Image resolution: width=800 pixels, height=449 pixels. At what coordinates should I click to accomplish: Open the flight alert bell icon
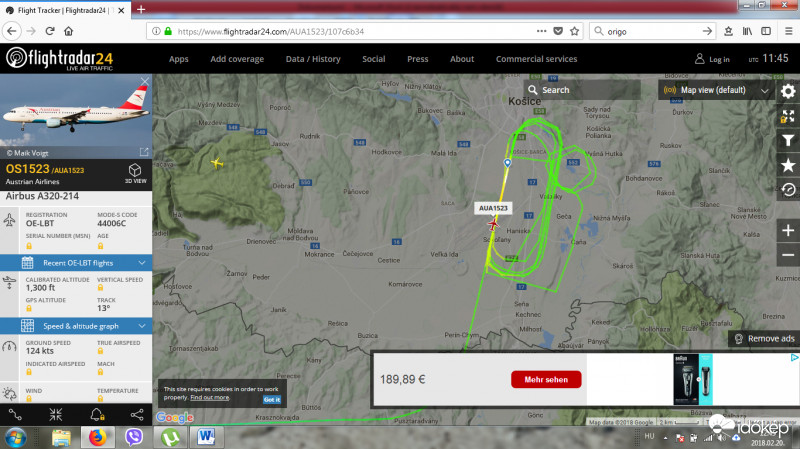pos(97,415)
